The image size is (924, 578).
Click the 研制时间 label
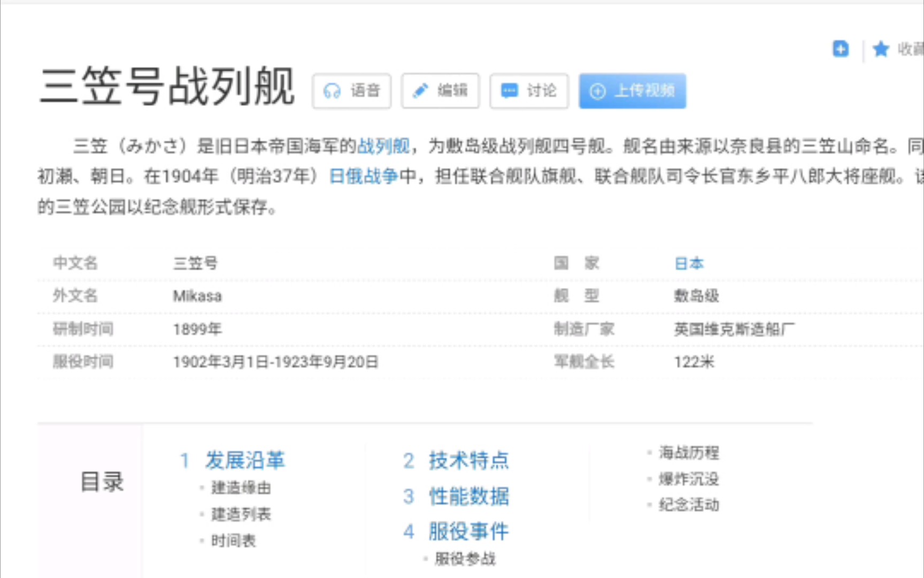(x=83, y=329)
